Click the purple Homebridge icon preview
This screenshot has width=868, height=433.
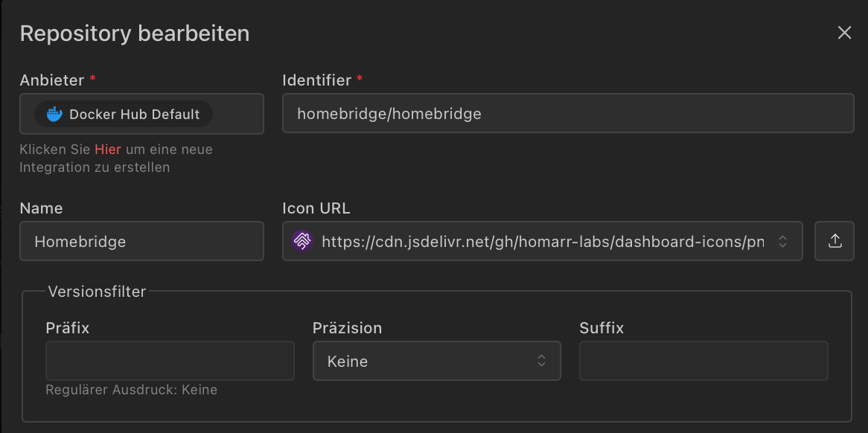[302, 241]
